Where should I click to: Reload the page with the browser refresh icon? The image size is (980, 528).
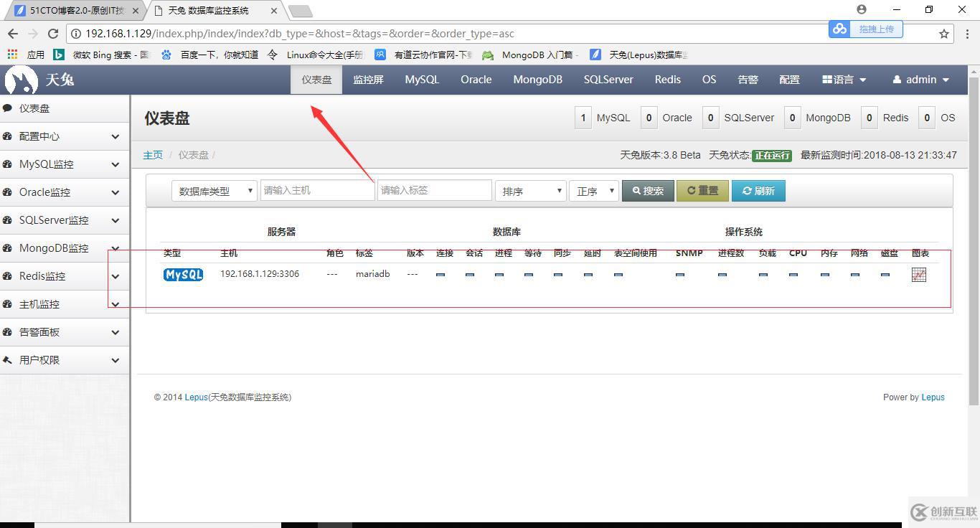click(53, 33)
